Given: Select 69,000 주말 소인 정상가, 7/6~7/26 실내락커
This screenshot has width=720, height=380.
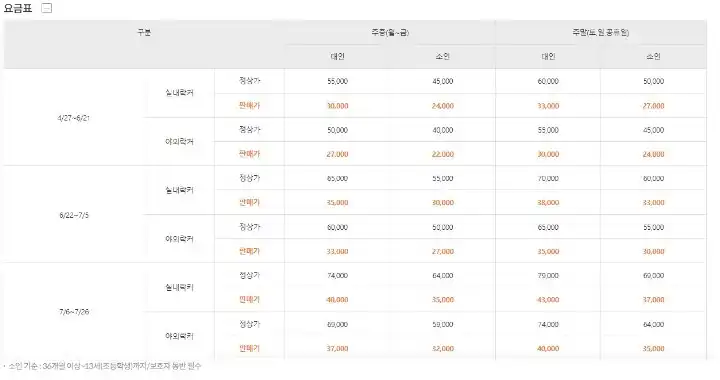Looking at the screenshot, I should tap(653, 275).
